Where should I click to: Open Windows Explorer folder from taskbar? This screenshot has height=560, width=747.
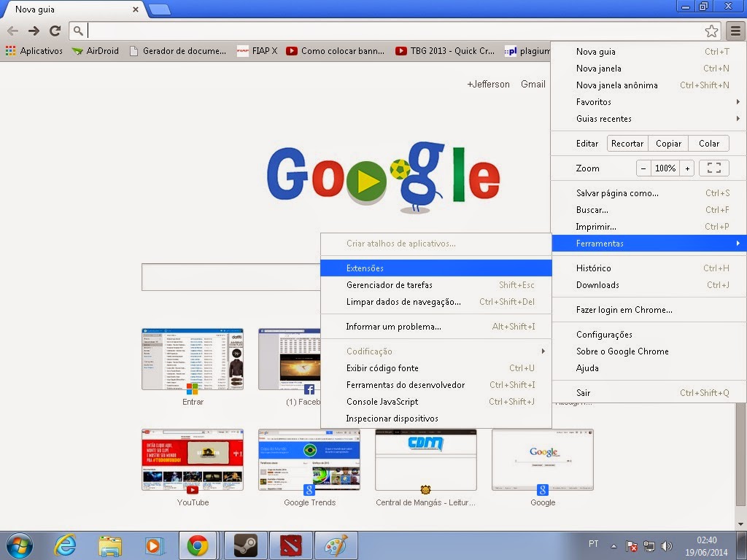[111, 545]
